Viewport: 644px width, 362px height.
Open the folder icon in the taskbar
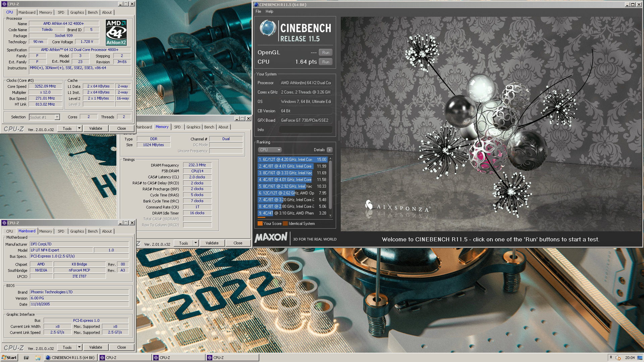(x=38, y=358)
